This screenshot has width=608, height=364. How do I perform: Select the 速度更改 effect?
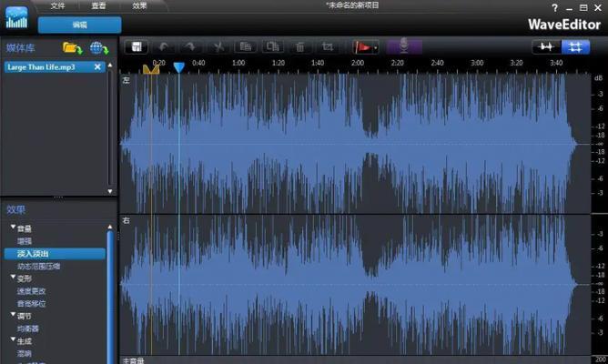[32, 291]
